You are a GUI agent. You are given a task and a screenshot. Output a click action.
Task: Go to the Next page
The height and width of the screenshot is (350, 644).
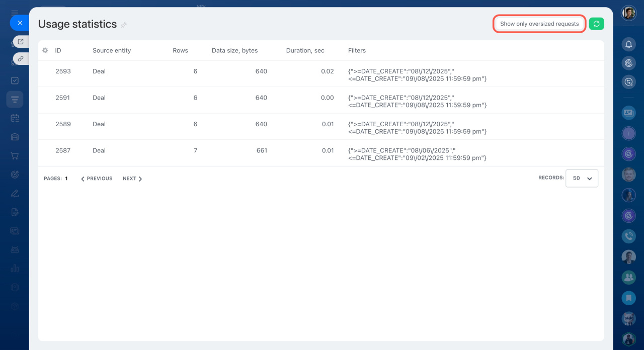[x=132, y=179]
